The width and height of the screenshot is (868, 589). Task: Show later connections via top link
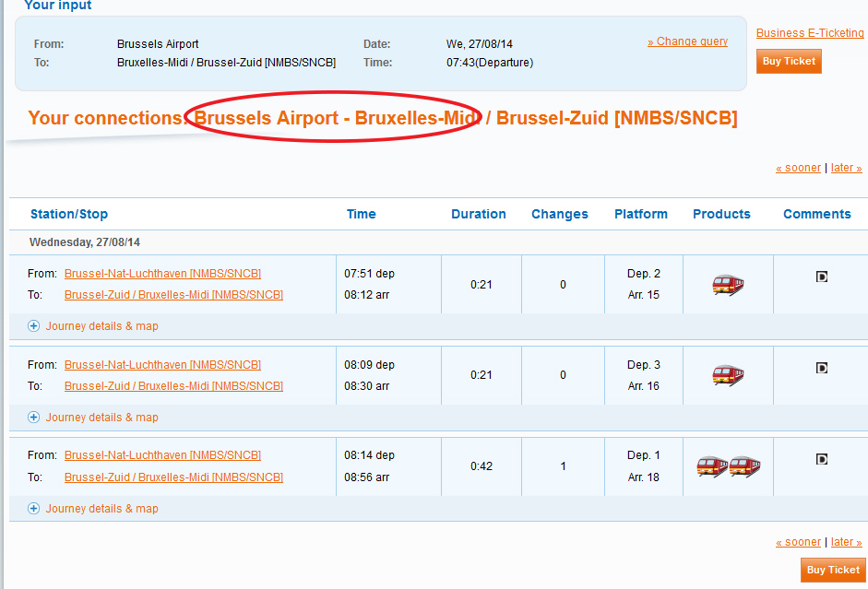(847, 168)
